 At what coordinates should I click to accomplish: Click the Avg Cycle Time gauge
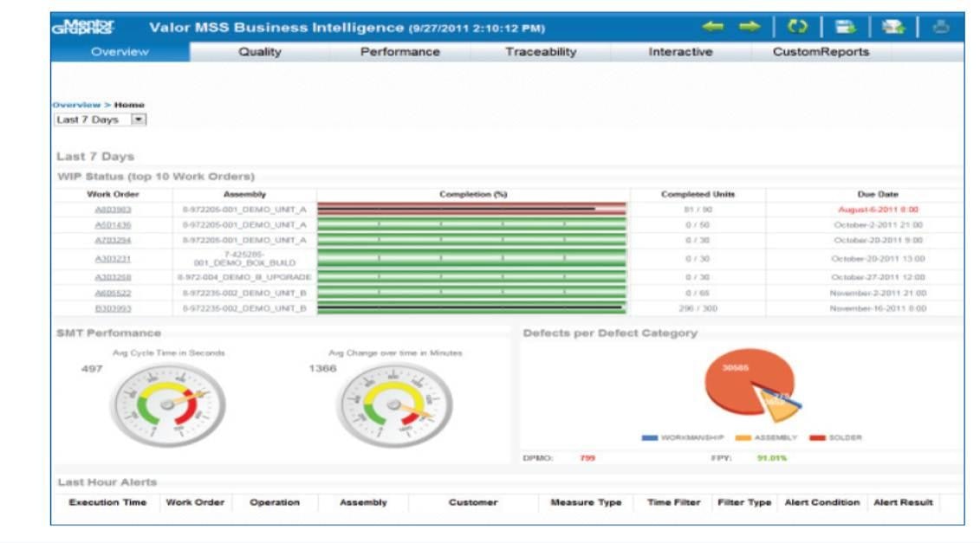[167, 405]
